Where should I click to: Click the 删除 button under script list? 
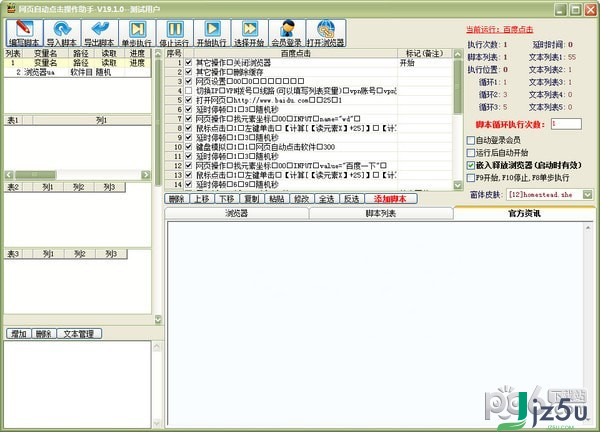[x=177, y=199]
